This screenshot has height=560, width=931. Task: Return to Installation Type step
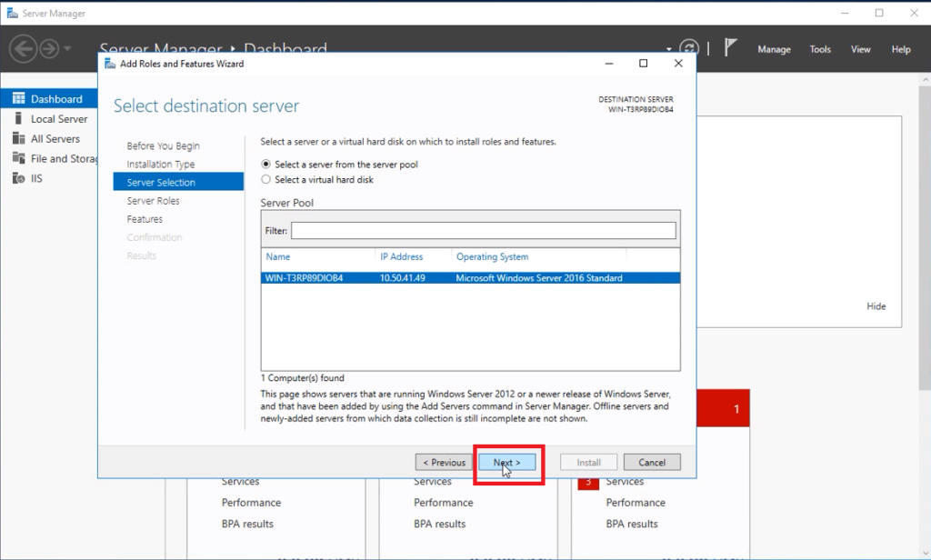163,164
